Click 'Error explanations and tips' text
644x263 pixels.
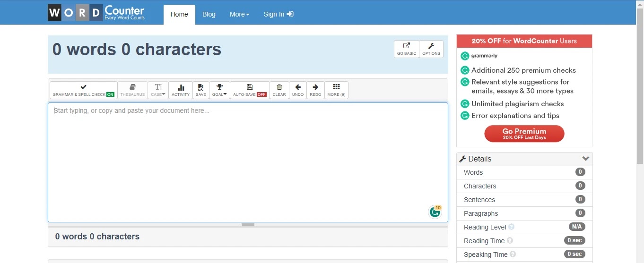[x=515, y=116]
